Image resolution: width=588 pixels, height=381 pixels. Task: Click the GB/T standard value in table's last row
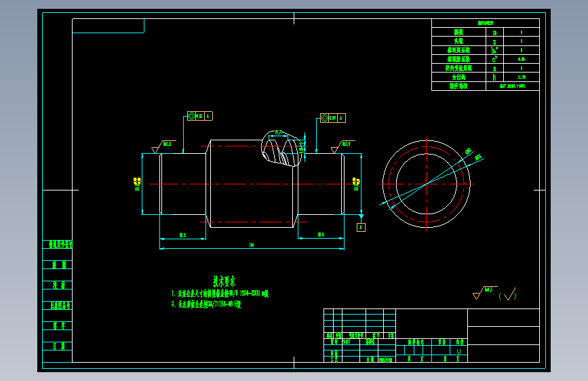(513, 86)
